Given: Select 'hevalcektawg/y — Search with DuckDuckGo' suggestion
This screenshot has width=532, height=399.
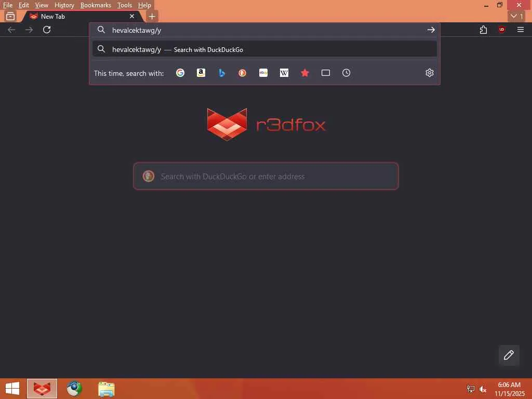Looking at the screenshot, I should (264, 49).
